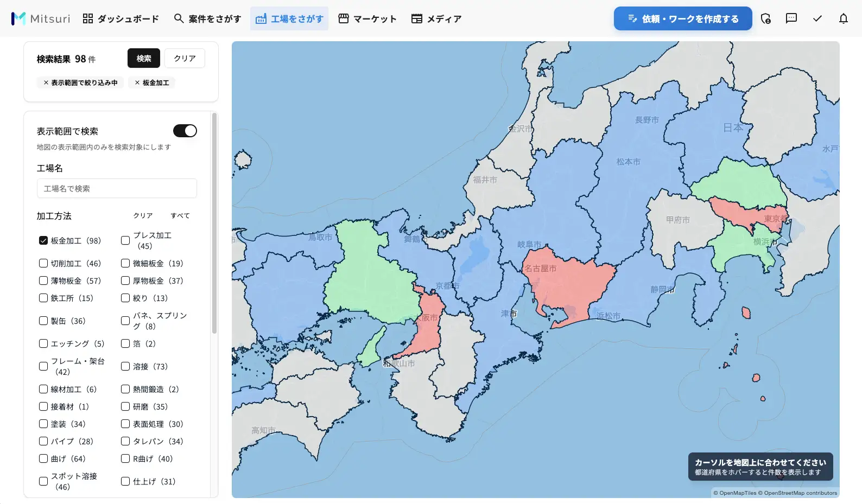The height and width of the screenshot is (504, 862).
Task: Check the 溶接 (73) checkbox
Action: 125,366
